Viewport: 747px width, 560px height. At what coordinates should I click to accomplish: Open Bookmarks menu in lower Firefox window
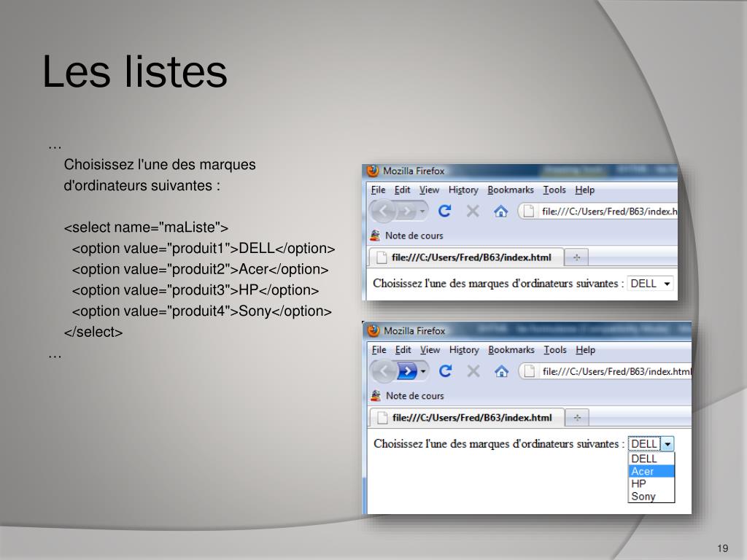(511, 349)
